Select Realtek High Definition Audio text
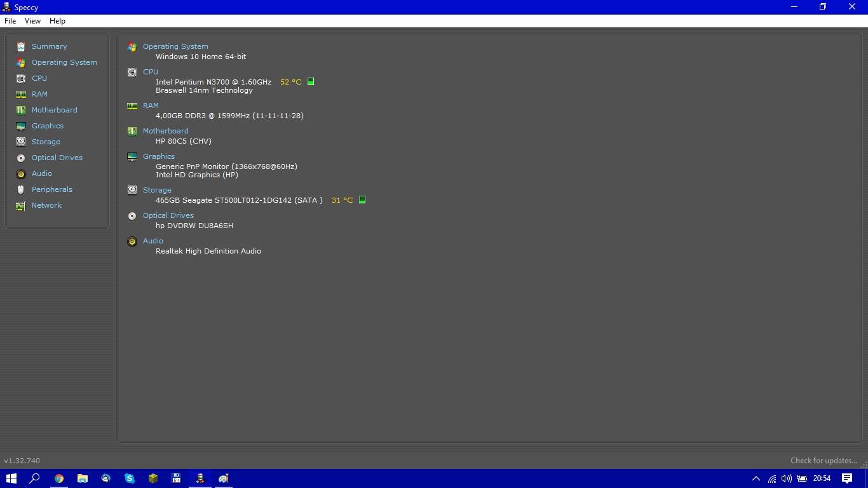Viewport: 868px width, 488px height. pyautogui.click(x=208, y=251)
